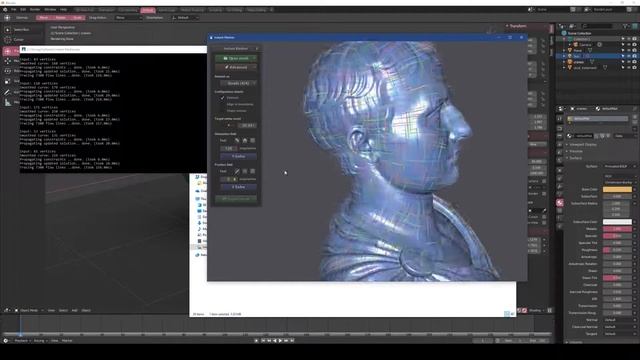The width and height of the screenshot is (640, 360).
Task: Disable rendering for the Plane object
Action: pos(634,51)
